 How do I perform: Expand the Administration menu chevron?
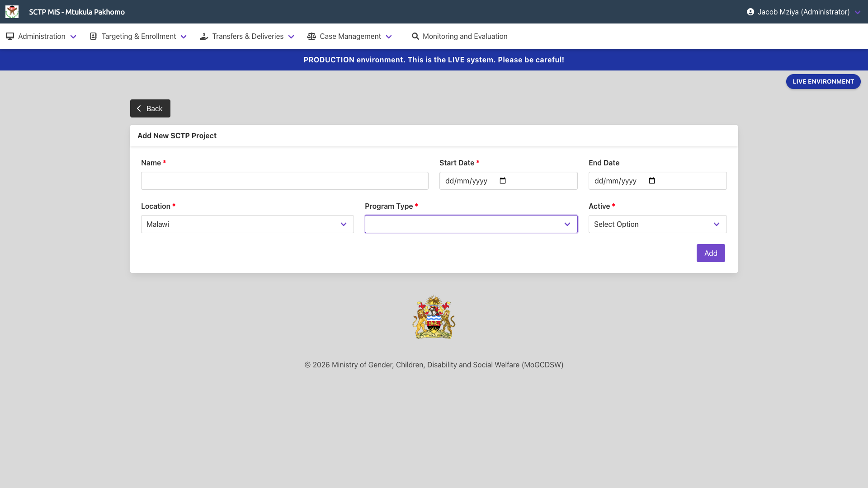(x=73, y=37)
